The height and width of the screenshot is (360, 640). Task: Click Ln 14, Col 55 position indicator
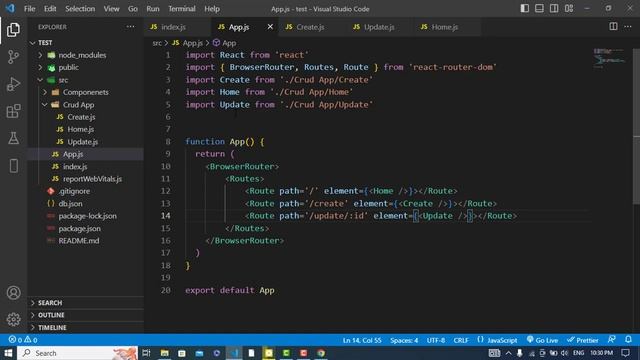pos(362,340)
